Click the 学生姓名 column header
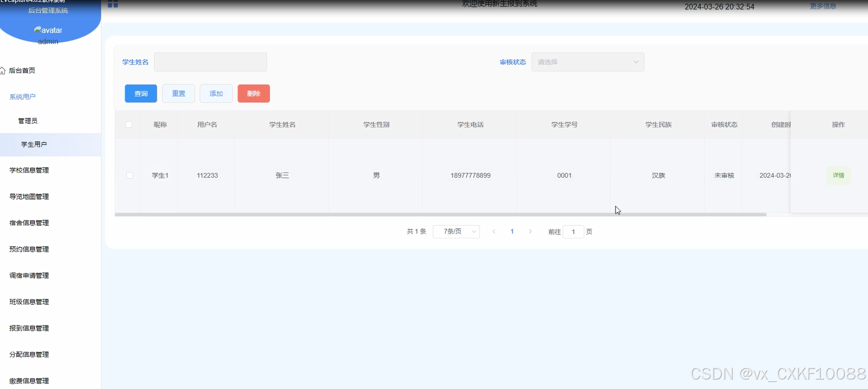The height and width of the screenshot is (389, 868). point(282,125)
